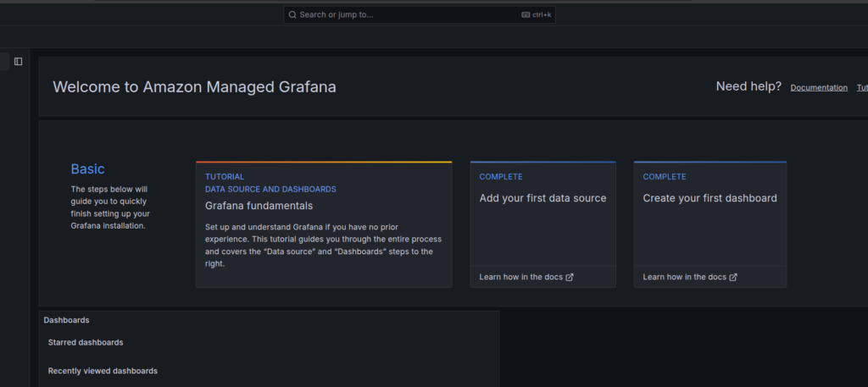Click external link icon on dashboard card

coord(733,277)
